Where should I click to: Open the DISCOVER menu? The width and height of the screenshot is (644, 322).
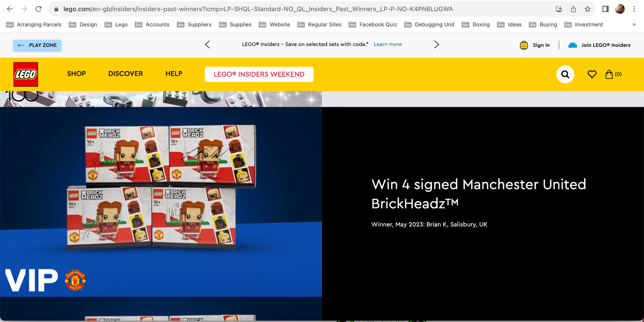coord(126,74)
